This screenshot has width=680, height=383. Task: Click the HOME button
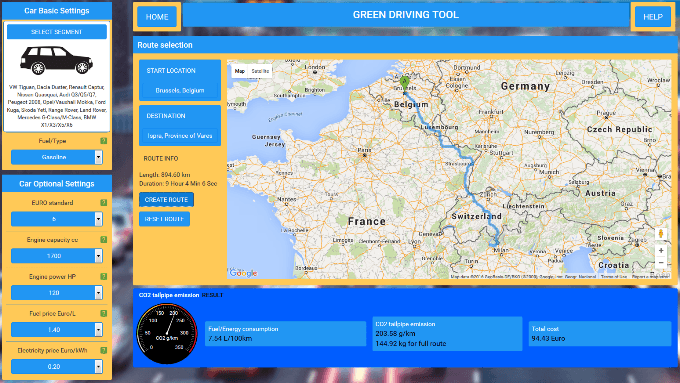(157, 17)
